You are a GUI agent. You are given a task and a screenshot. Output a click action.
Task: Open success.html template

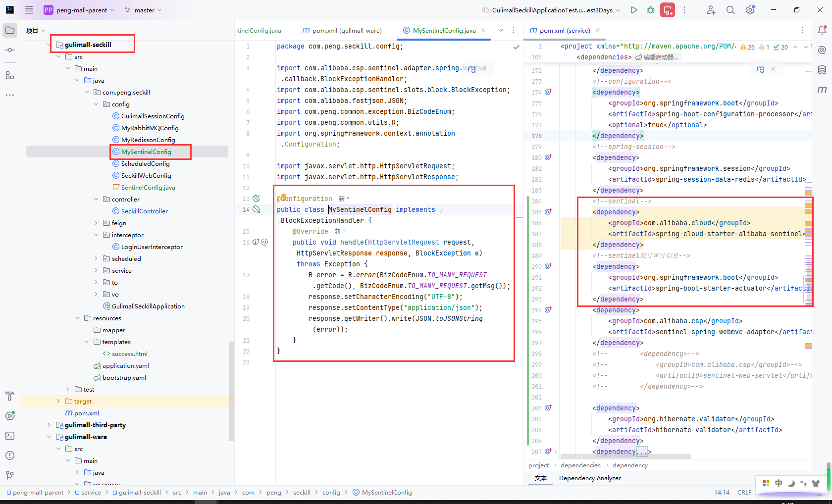tap(125, 353)
